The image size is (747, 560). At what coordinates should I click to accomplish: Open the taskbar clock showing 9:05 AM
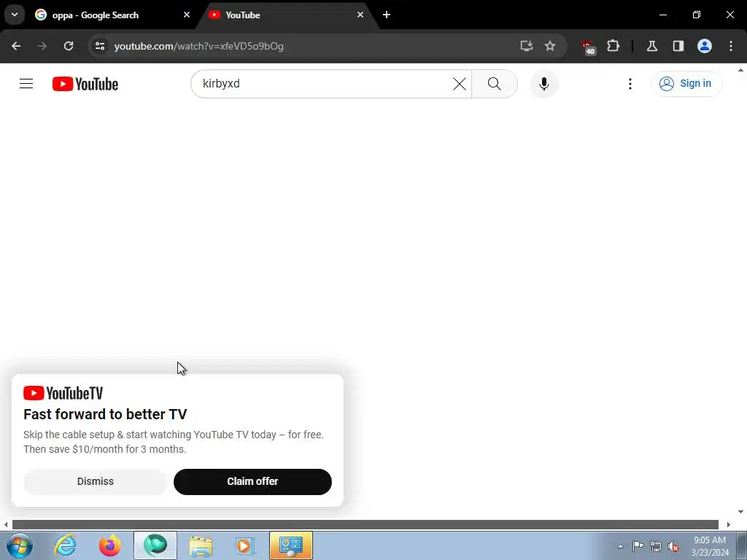tap(710, 546)
